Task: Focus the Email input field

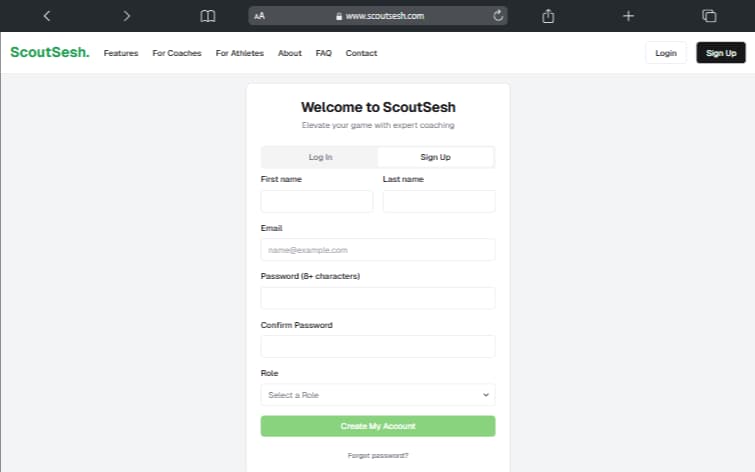Action: pos(378,250)
